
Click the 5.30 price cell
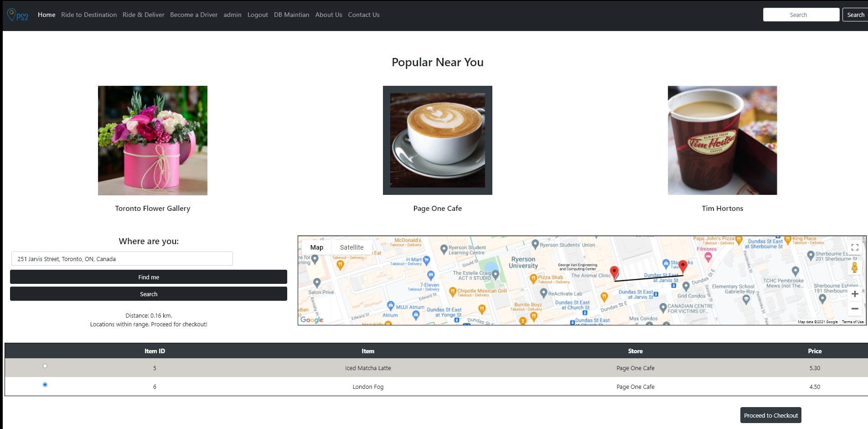pyautogui.click(x=815, y=368)
